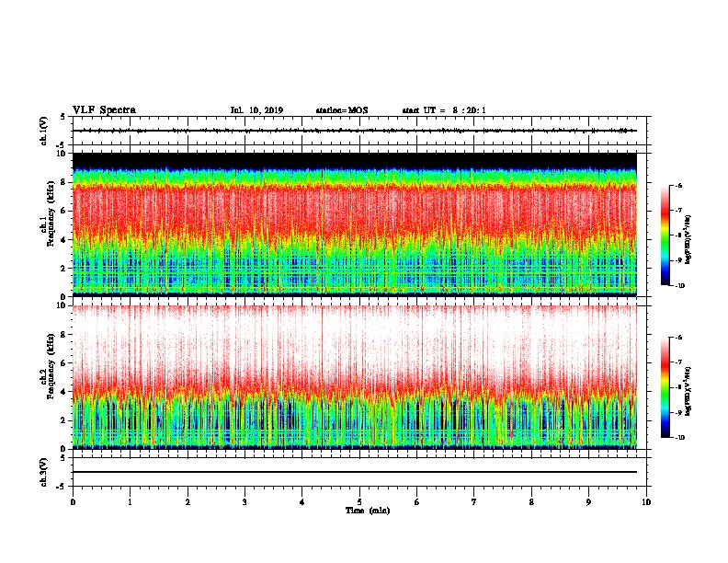The height and width of the screenshot is (563, 728).
Task: Click the ch.1 voltage waveform trace
Action: 355,131
